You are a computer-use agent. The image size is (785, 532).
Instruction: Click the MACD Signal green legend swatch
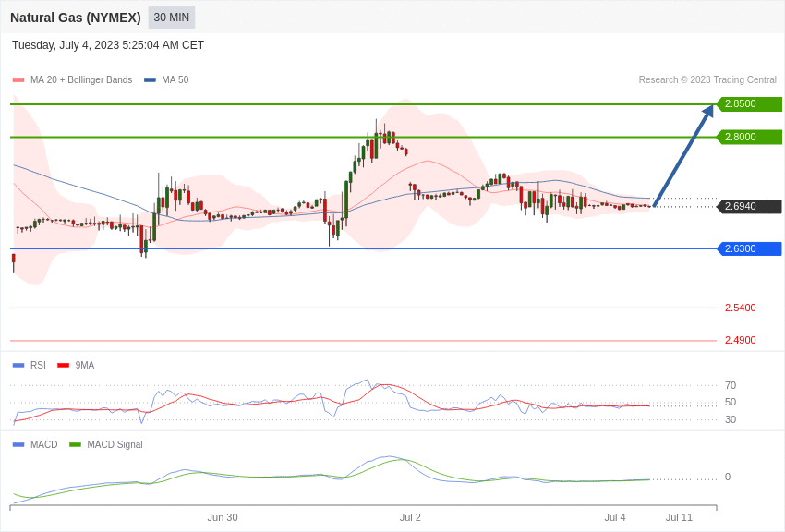[x=75, y=444]
